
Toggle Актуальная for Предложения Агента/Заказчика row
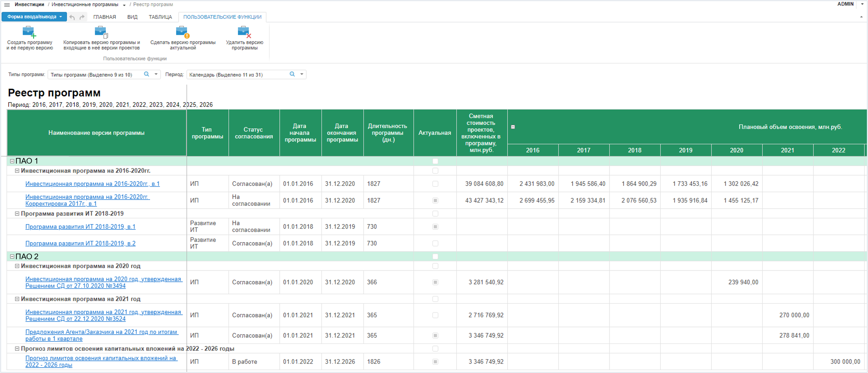click(x=435, y=336)
